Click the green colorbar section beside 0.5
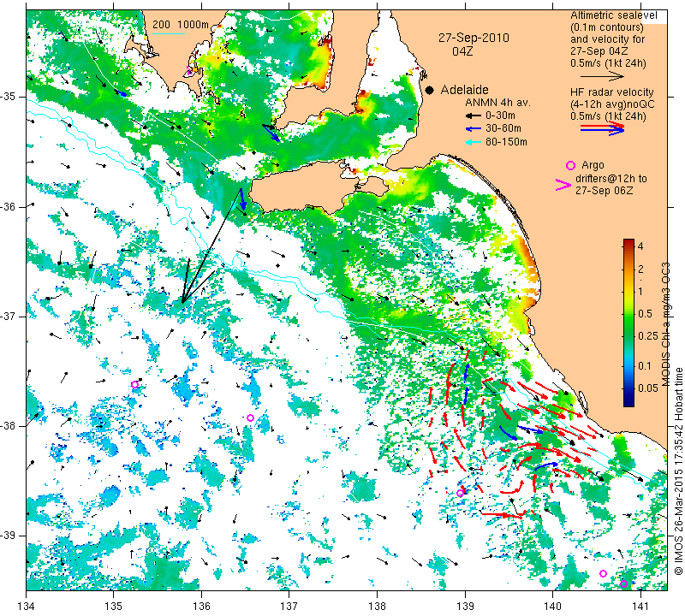This screenshot has height=616, width=685. [x=628, y=313]
